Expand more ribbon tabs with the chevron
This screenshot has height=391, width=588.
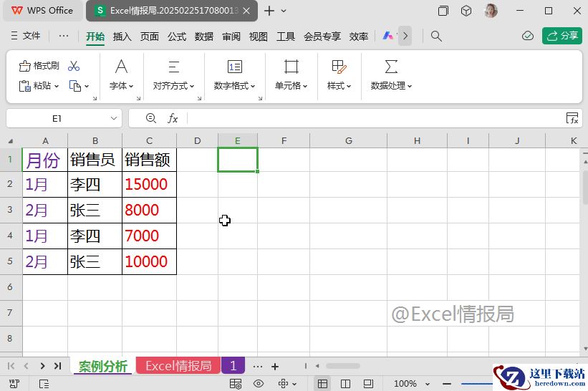[x=405, y=36]
